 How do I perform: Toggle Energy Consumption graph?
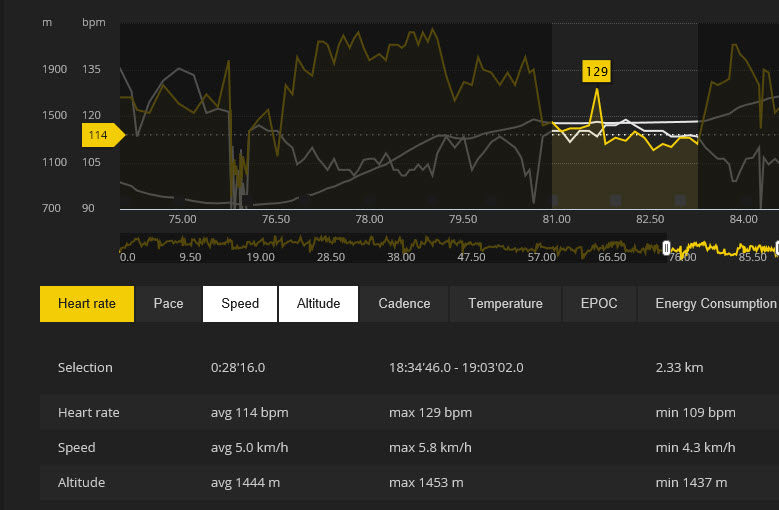click(x=714, y=304)
